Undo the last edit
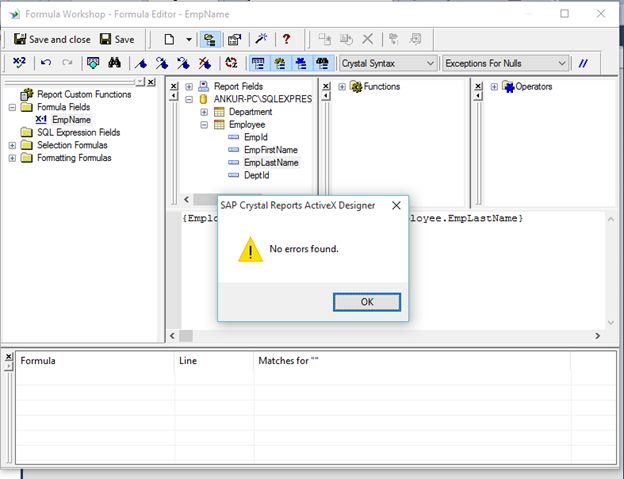Image resolution: width=624 pixels, height=479 pixels. coord(46,63)
